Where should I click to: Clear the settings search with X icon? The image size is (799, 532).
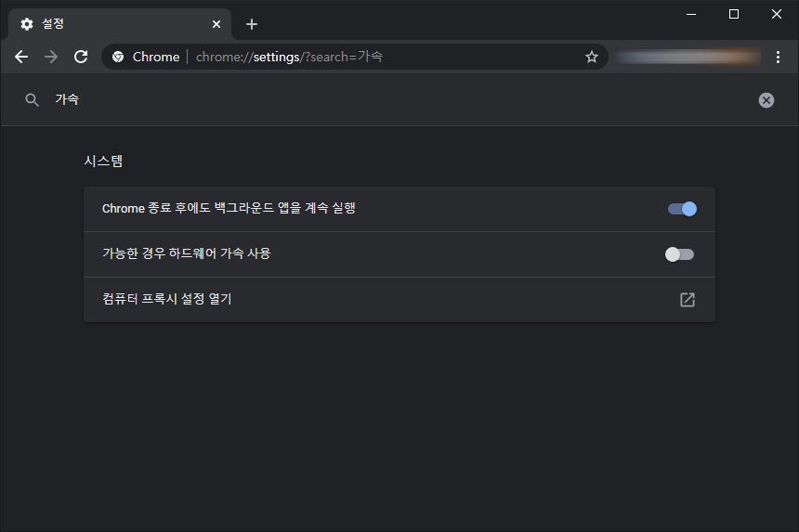click(x=766, y=100)
